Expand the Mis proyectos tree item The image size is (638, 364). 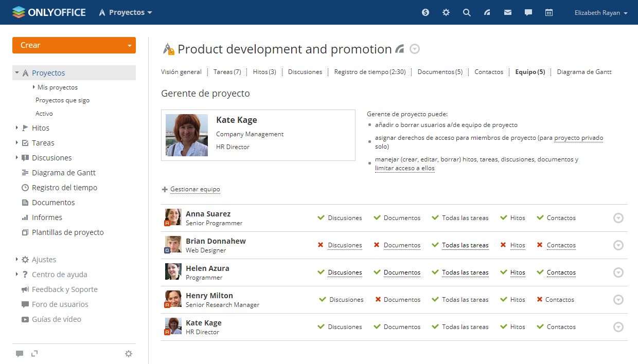pyautogui.click(x=34, y=87)
